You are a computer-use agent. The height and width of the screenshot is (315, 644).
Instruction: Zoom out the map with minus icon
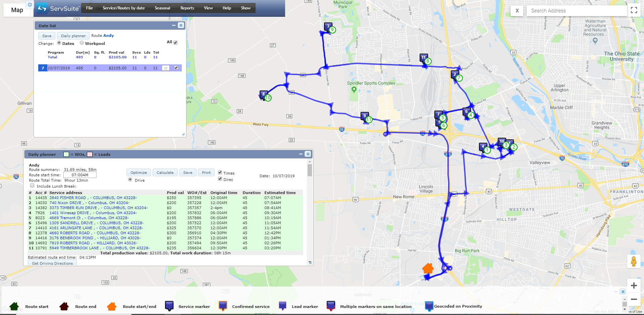(634, 299)
